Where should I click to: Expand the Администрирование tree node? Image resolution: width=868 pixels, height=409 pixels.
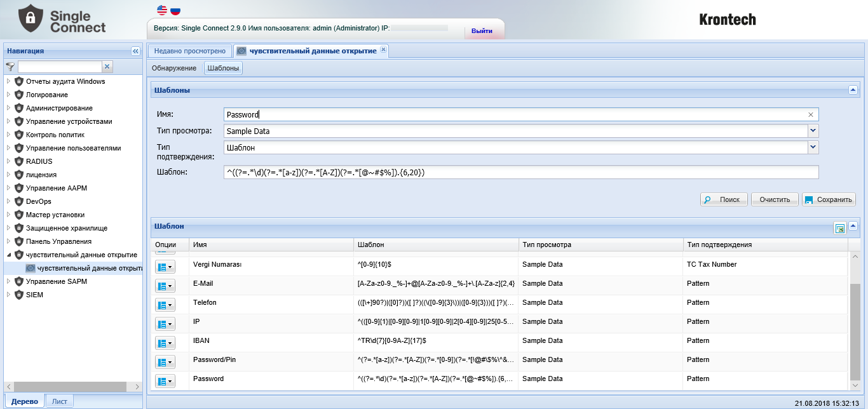pyautogui.click(x=8, y=108)
